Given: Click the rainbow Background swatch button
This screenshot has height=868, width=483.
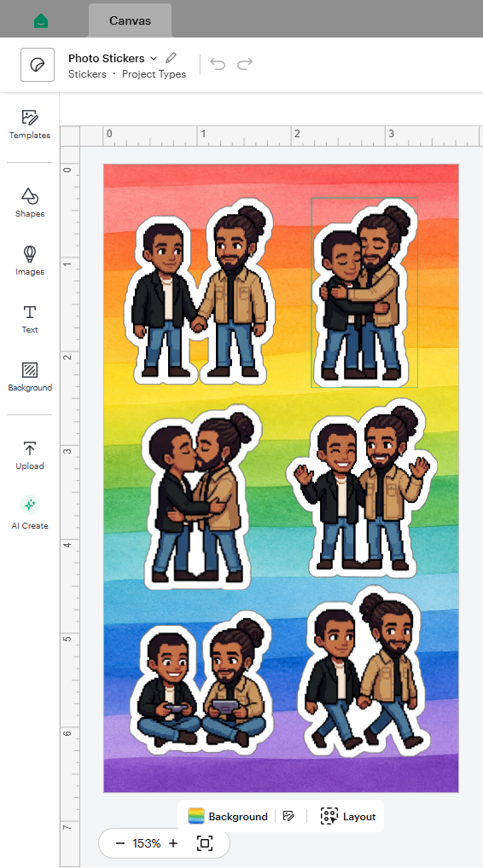Looking at the screenshot, I should [228, 816].
